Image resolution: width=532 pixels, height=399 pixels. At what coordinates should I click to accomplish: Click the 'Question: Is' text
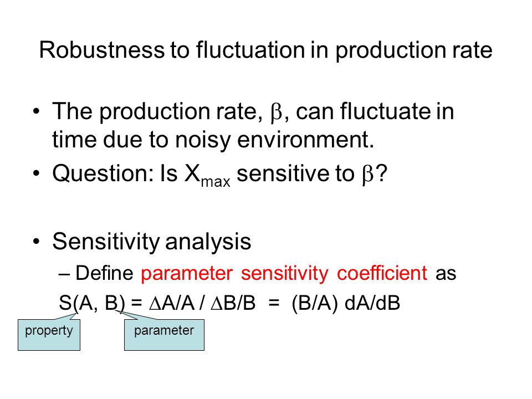[x=115, y=173]
